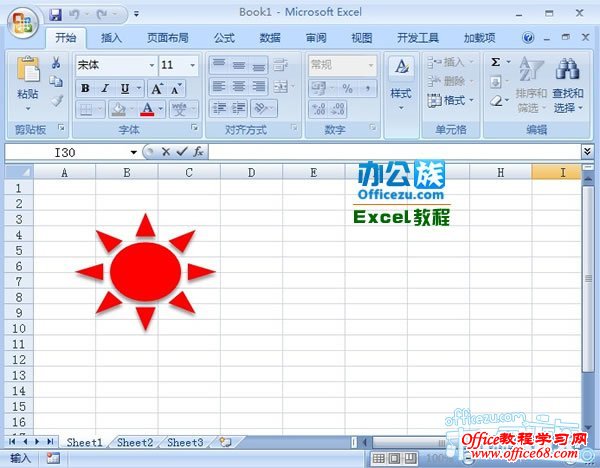Screen dimensions: 600x468
Task: Select the Format Painter brush
Action: pyautogui.click(x=57, y=100)
